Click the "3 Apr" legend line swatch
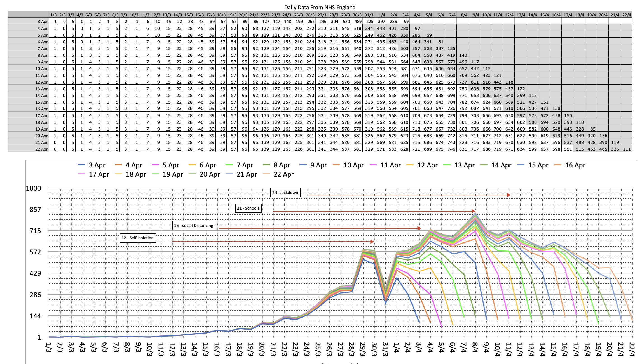This screenshot has height=364, width=642. 81,165
